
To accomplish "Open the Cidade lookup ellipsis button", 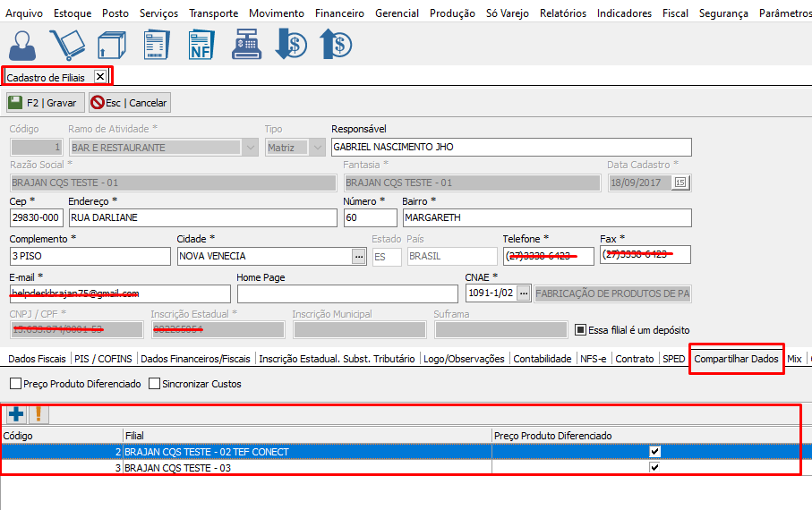I will (x=358, y=257).
